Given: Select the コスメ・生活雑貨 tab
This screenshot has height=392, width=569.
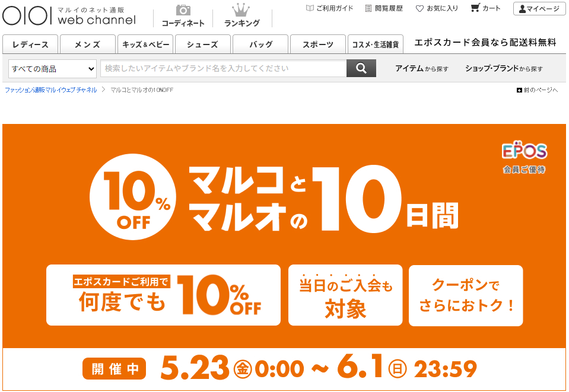Looking at the screenshot, I should pyautogui.click(x=375, y=44).
